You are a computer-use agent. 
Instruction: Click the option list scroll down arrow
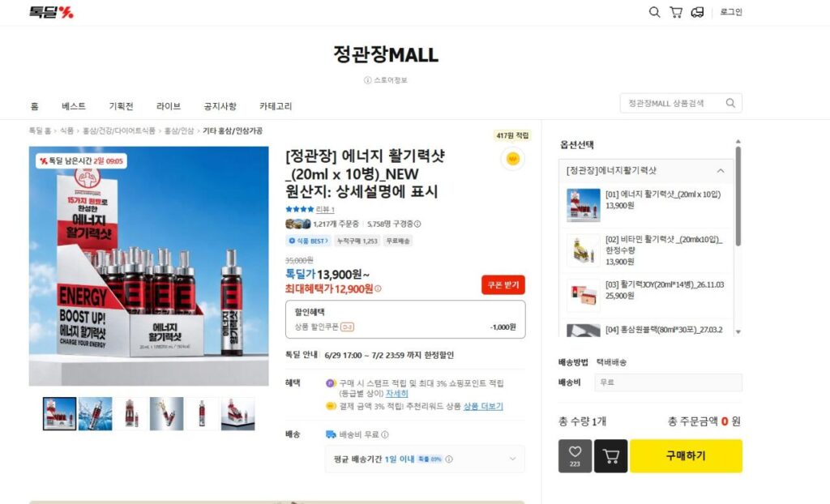pyautogui.click(x=738, y=332)
